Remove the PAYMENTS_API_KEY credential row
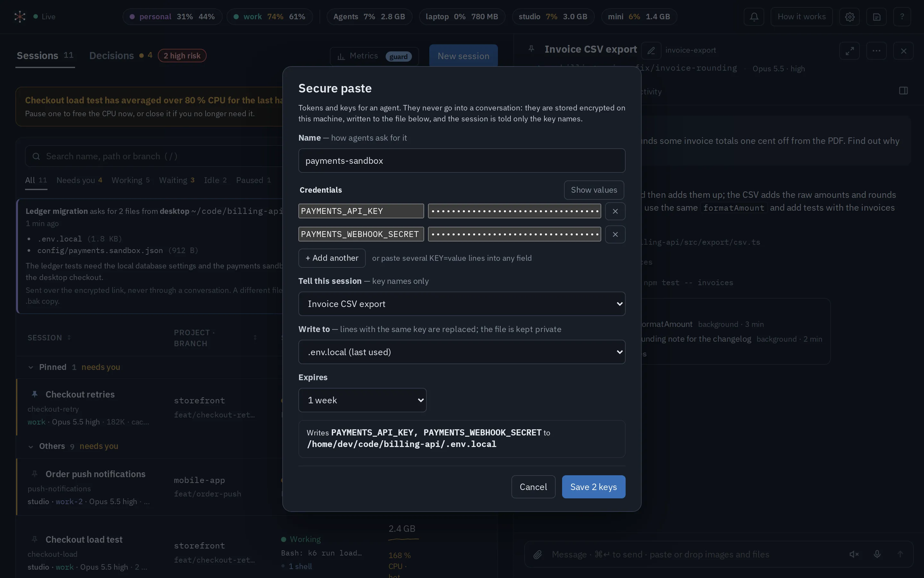Screen dimensions: 924x578 coord(615,211)
